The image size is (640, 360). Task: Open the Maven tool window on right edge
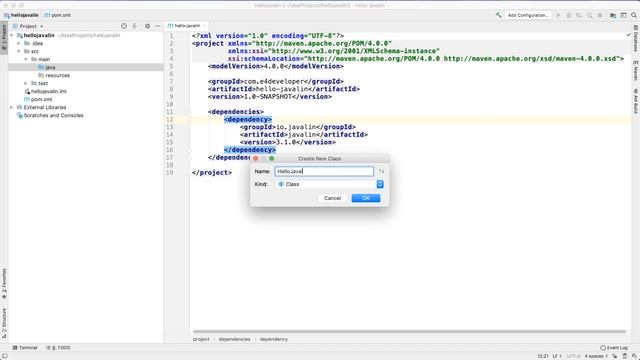tap(636, 70)
